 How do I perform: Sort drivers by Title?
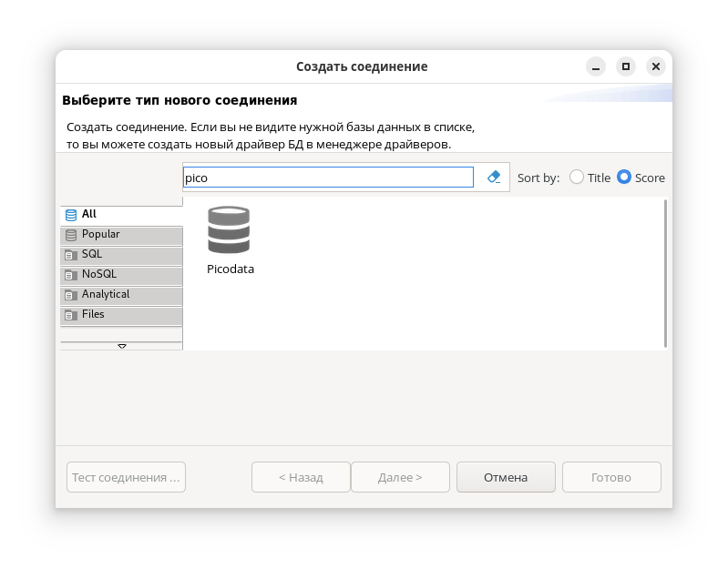tap(577, 178)
